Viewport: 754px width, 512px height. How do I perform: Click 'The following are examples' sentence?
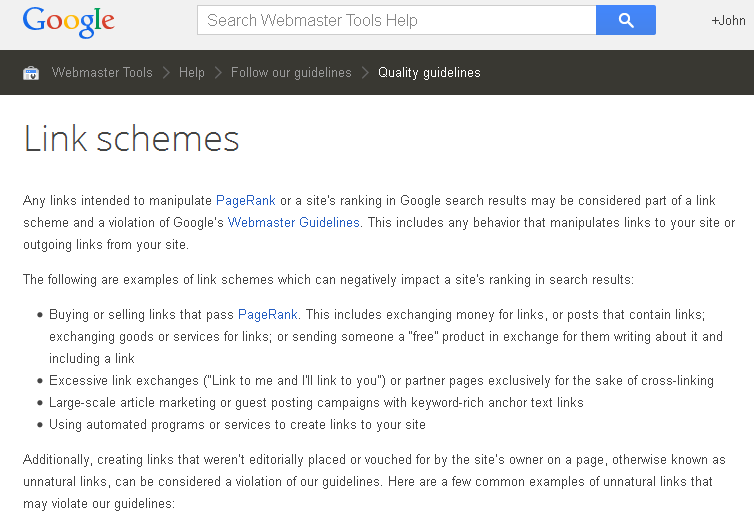328,280
